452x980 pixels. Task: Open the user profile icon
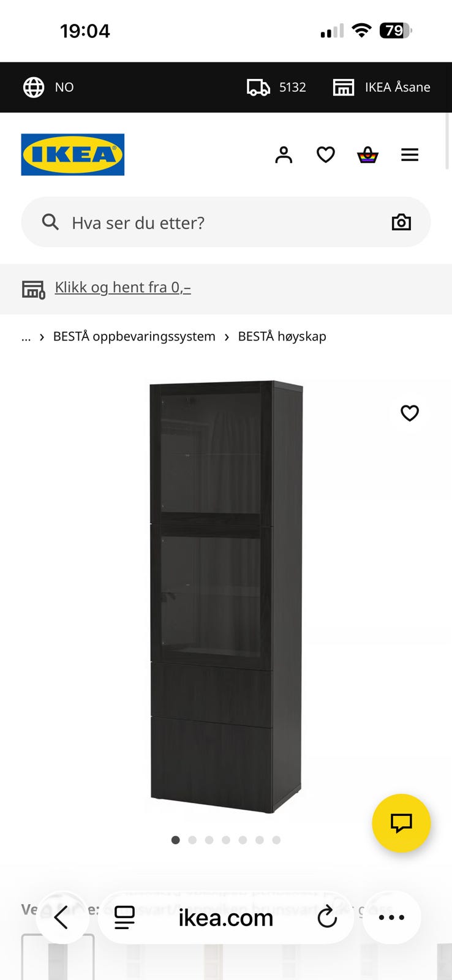pos(284,155)
